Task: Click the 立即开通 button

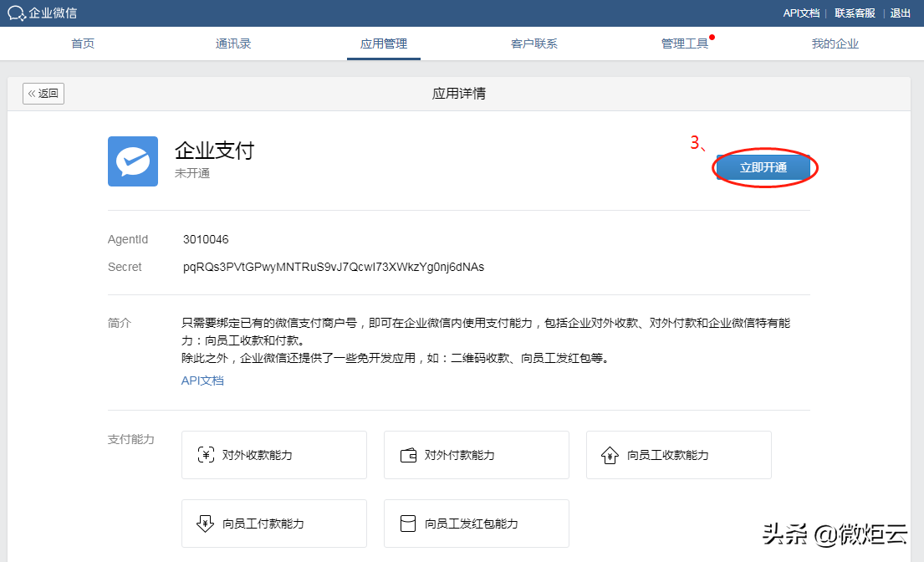Action: 764,167
